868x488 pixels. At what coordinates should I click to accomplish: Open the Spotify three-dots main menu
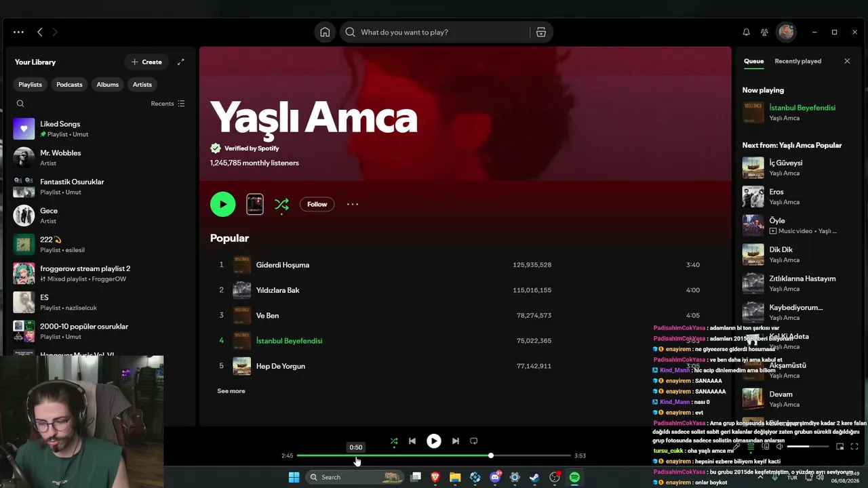tap(18, 32)
